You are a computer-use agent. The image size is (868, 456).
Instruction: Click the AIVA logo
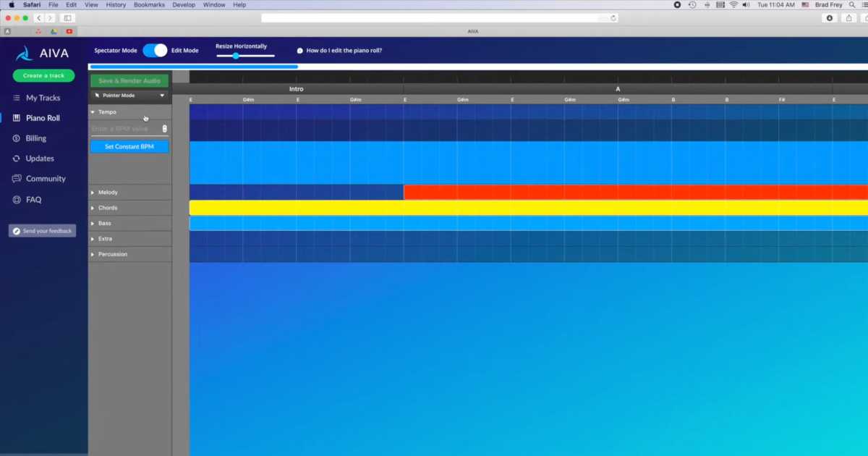(43, 54)
